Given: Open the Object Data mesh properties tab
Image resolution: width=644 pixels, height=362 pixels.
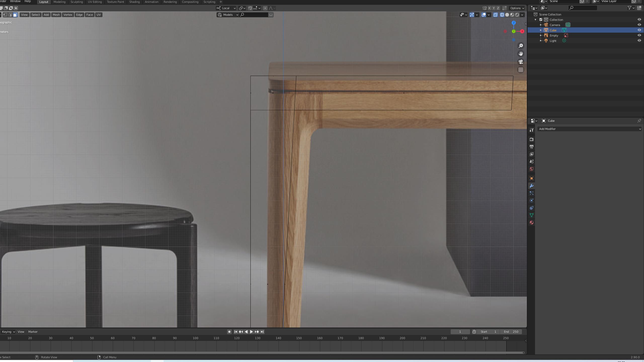Looking at the screenshot, I should pyautogui.click(x=531, y=215).
